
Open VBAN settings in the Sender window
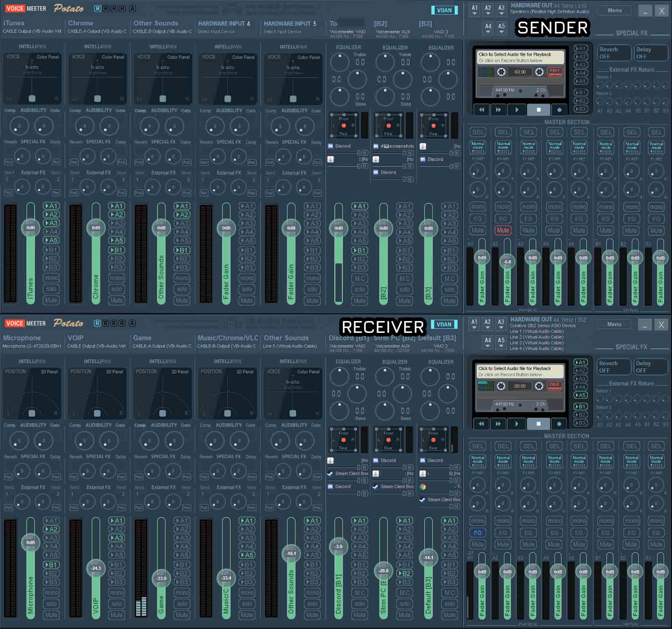coord(444,10)
